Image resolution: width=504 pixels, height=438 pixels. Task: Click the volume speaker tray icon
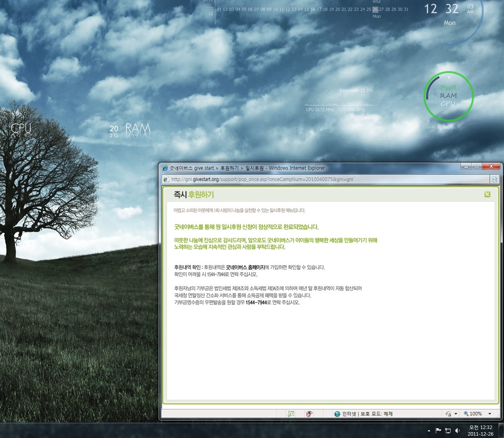point(457,431)
